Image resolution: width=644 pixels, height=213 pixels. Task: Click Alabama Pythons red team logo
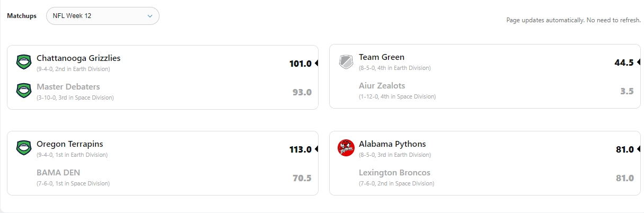click(346, 148)
